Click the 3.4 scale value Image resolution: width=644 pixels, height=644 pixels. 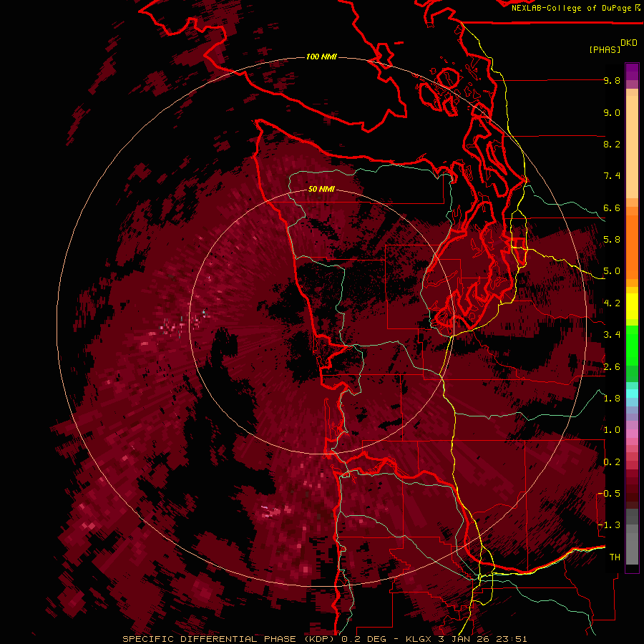[x=612, y=335]
